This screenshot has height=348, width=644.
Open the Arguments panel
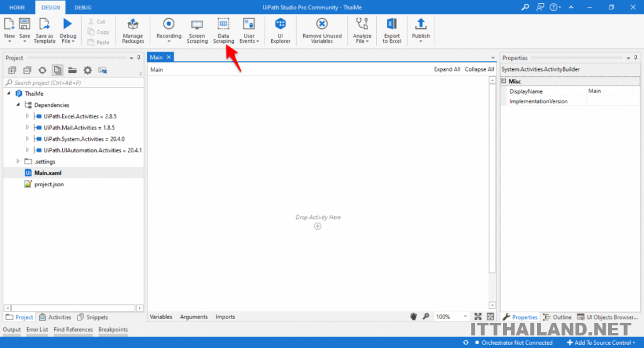tap(194, 317)
